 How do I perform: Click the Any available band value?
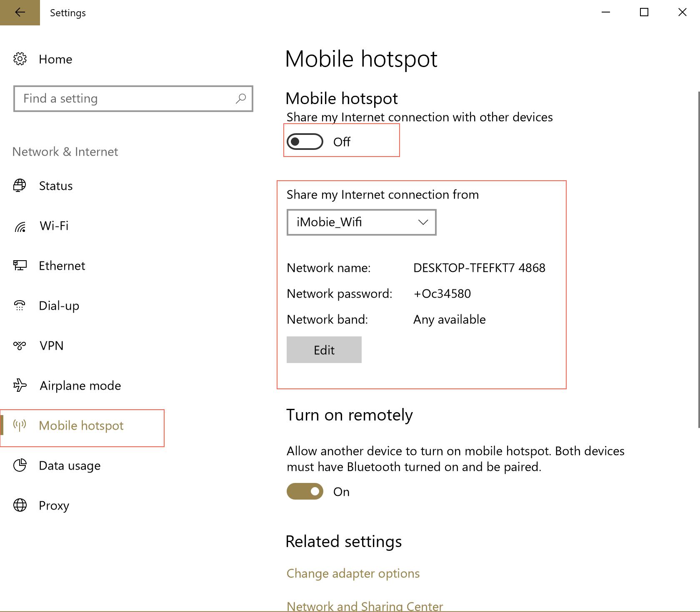click(x=450, y=320)
